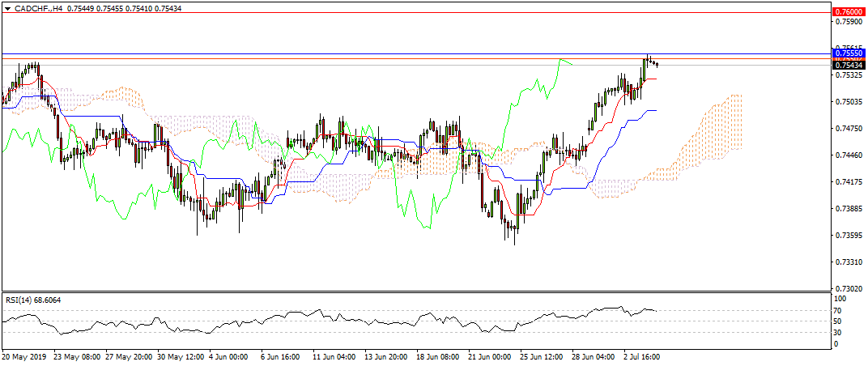
Task: Click the 20 May 2019 date label
Action: (24, 356)
